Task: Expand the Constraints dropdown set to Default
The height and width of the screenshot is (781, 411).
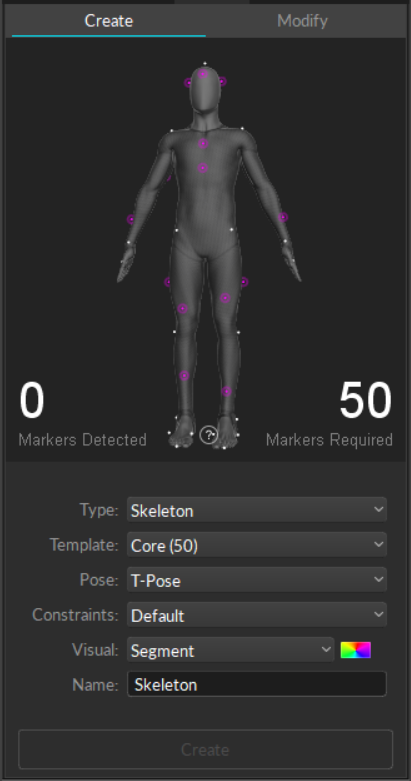Action: pyautogui.click(x=257, y=615)
